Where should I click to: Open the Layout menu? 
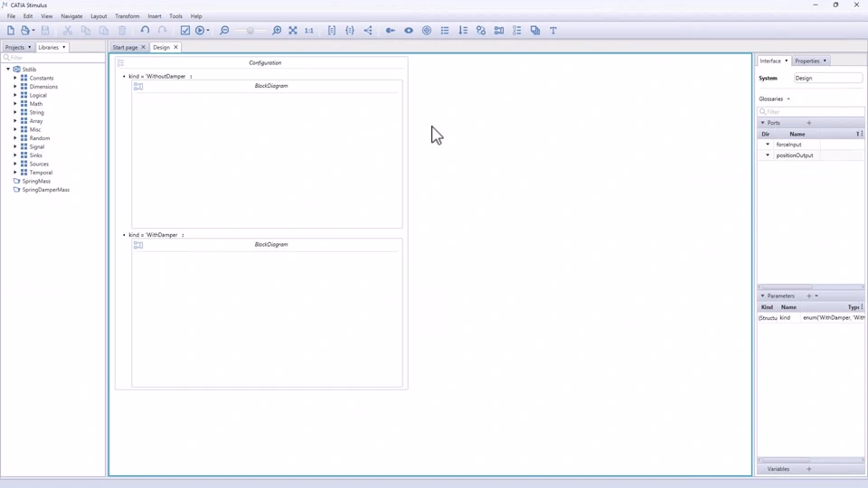click(99, 16)
